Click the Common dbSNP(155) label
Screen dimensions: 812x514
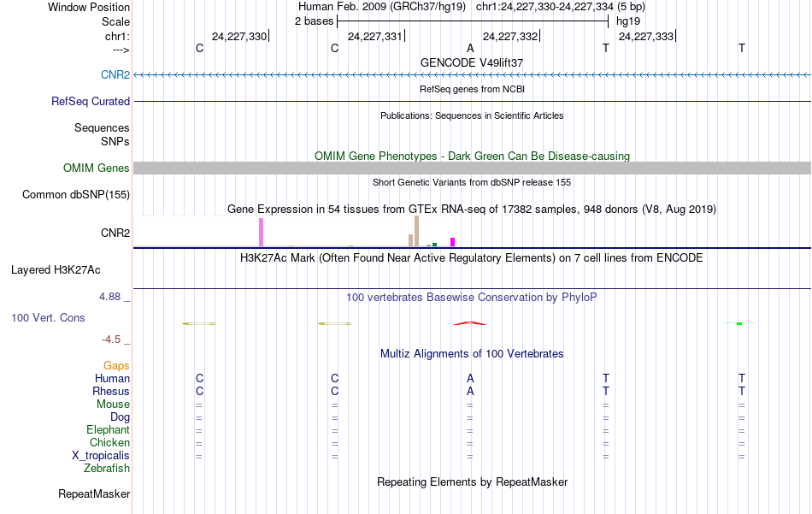point(75,195)
